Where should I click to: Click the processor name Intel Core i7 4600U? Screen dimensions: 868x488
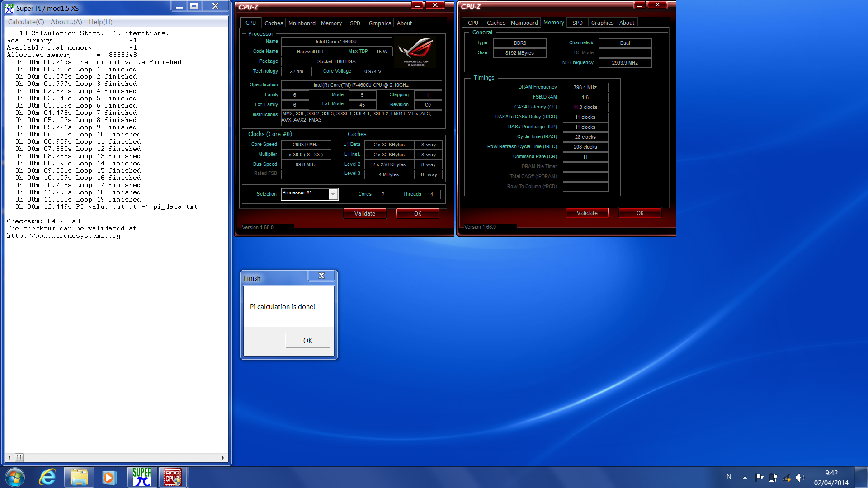click(336, 42)
